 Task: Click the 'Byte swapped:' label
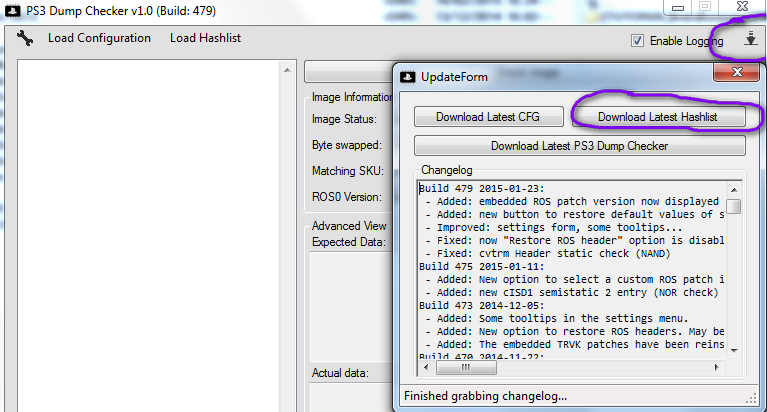pyautogui.click(x=347, y=145)
